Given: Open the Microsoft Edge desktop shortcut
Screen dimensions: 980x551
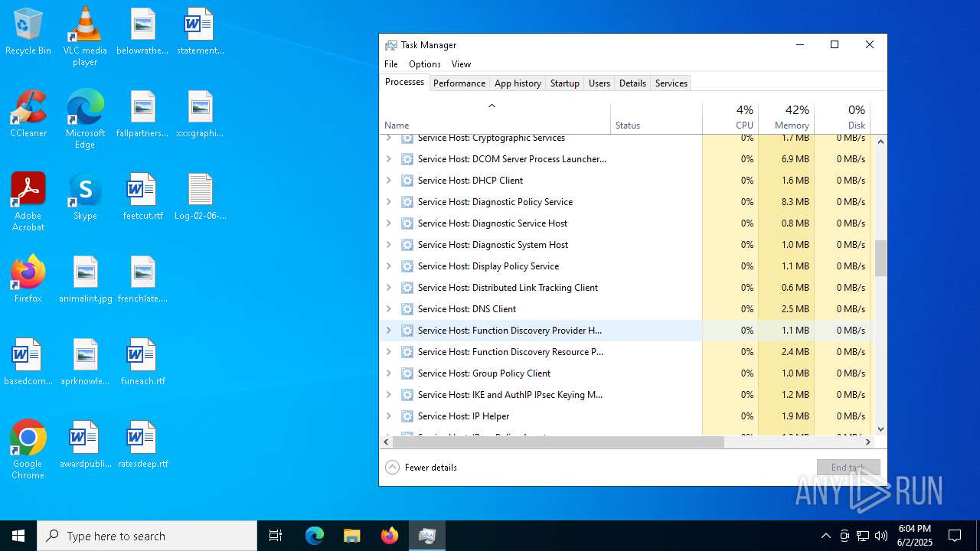Looking at the screenshot, I should (85, 119).
